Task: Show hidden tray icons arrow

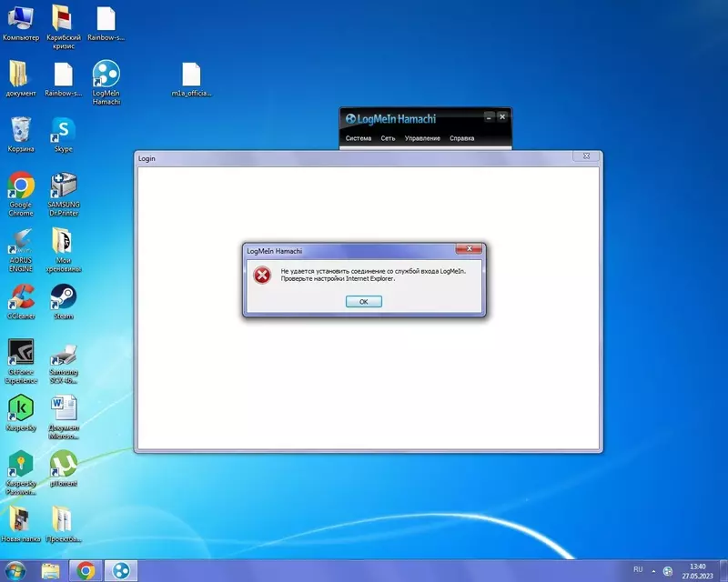Action: click(x=653, y=571)
